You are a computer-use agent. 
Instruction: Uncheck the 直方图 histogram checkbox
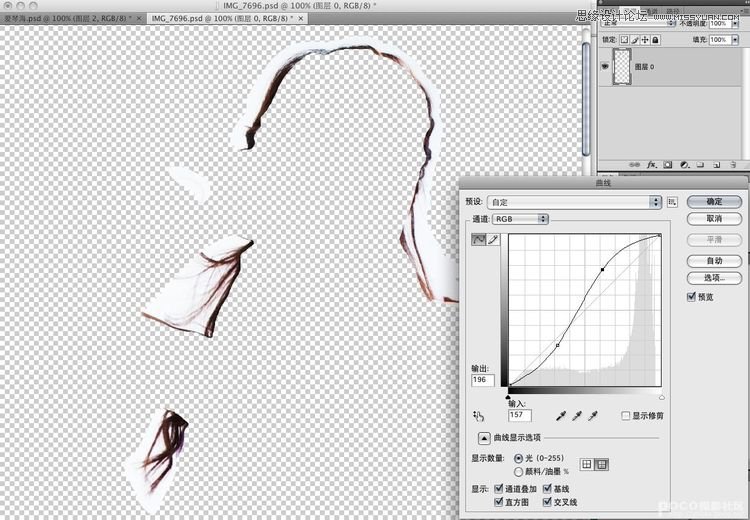click(x=500, y=502)
